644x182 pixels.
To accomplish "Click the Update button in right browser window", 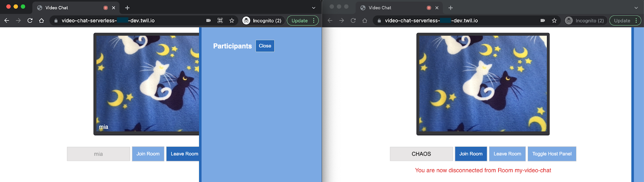I will tap(622, 21).
